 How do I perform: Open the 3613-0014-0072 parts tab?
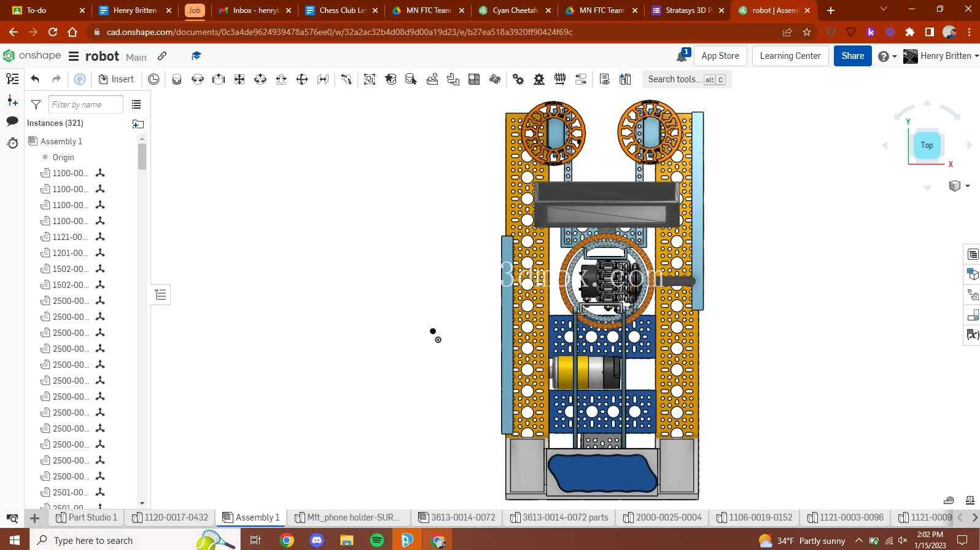click(559, 517)
